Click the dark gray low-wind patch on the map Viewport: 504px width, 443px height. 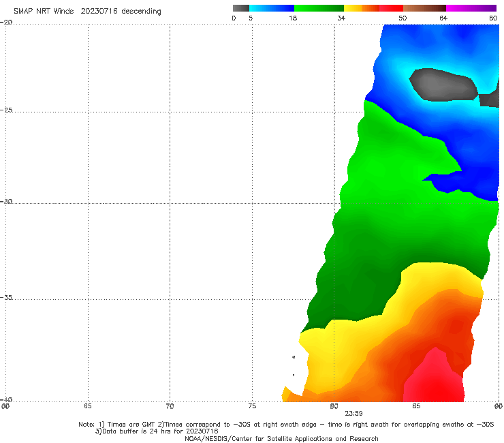[x=443, y=85]
